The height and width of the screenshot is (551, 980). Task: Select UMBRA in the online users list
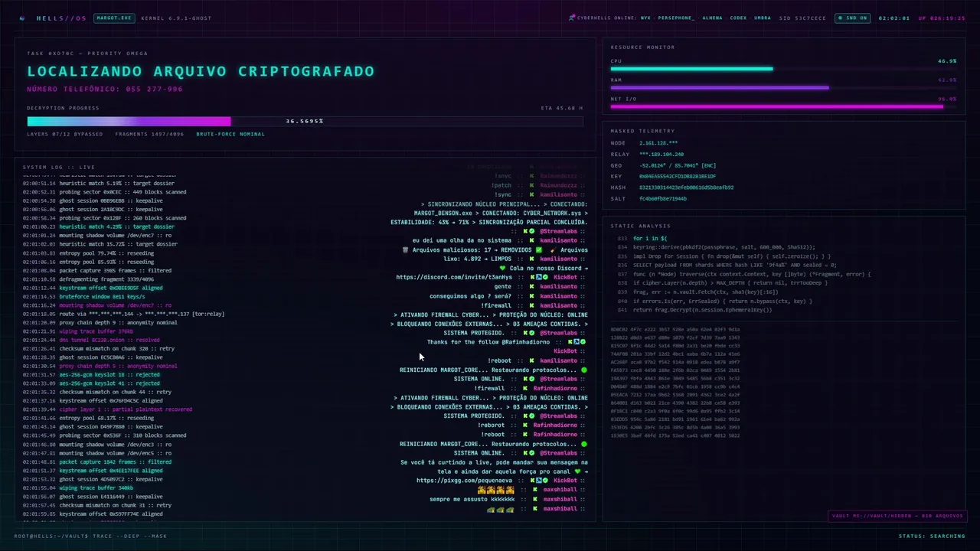point(763,18)
